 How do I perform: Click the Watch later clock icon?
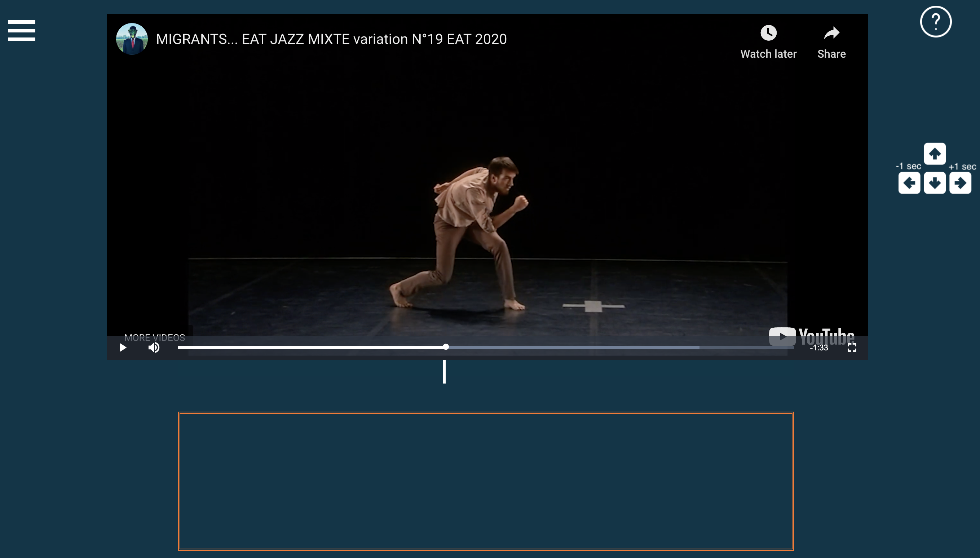pos(768,33)
